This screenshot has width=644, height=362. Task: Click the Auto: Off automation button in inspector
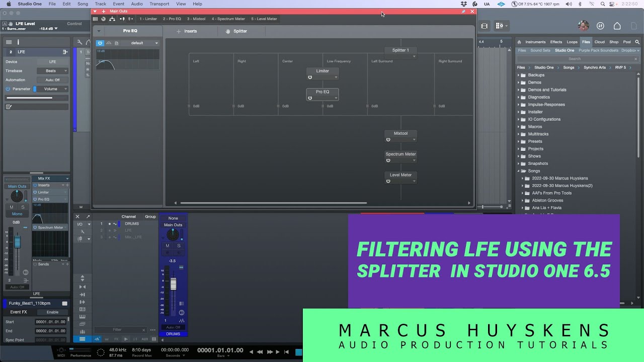click(52, 80)
